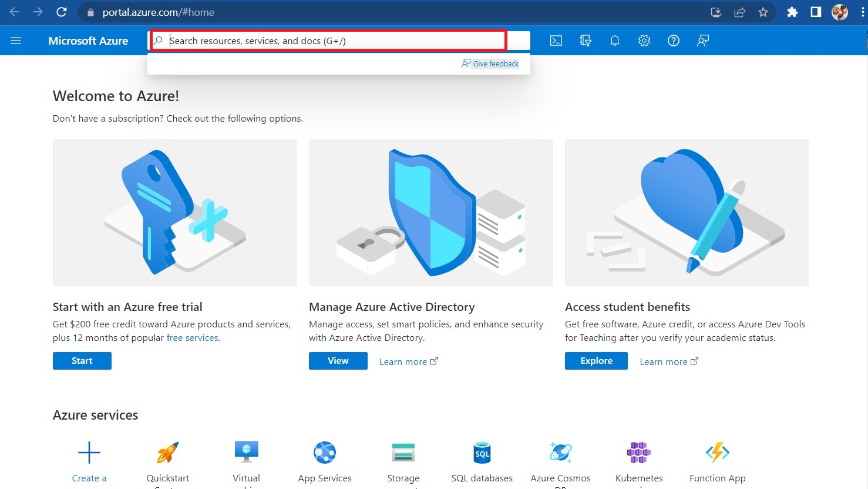Open the feedback pane icon
The height and width of the screenshot is (489, 868).
(702, 41)
